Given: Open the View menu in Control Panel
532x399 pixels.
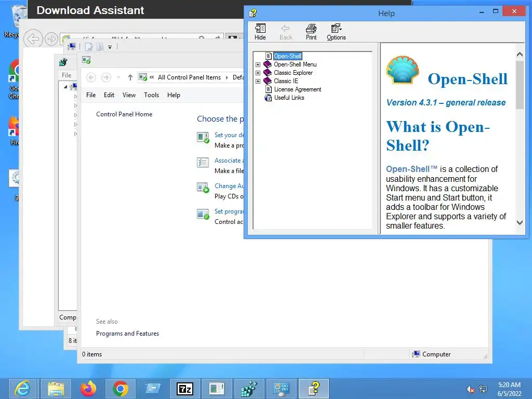Looking at the screenshot, I should tap(129, 95).
